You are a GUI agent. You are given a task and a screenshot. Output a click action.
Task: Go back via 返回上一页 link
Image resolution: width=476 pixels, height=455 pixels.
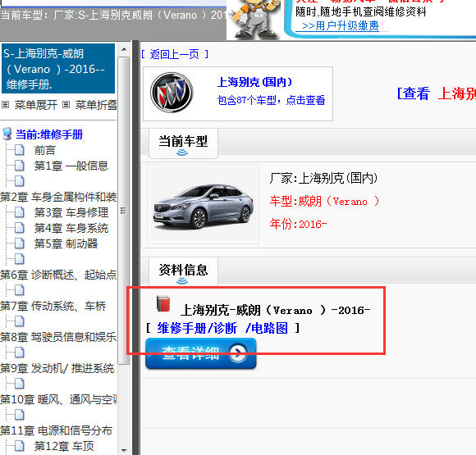pos(175,54)
